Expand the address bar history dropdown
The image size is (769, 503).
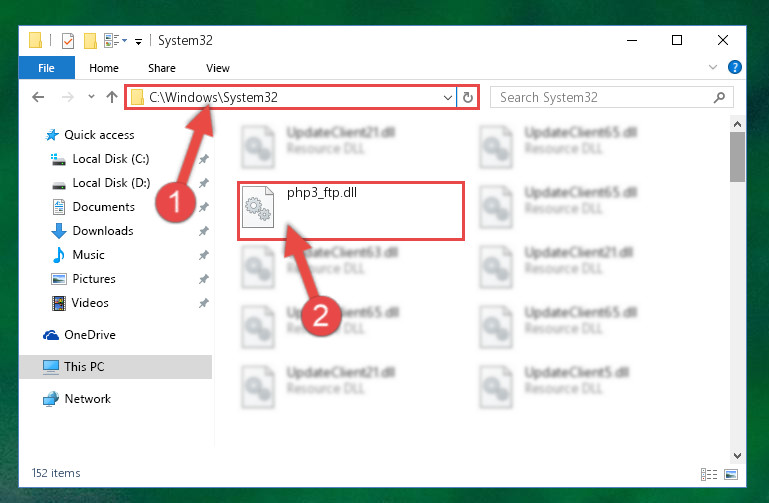pyautogui.click(x=448, y=98)
